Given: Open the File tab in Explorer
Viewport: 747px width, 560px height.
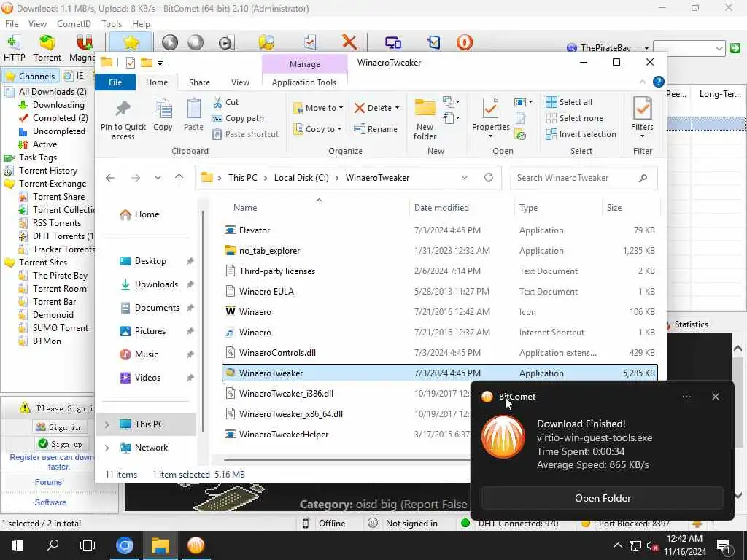Looking at the screenshot, I should click(115, 82).
